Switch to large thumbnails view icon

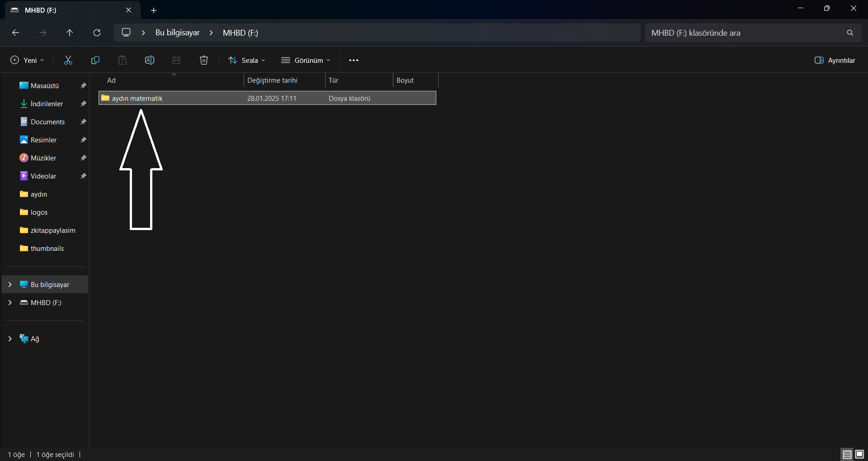click(x=859, y=454)
